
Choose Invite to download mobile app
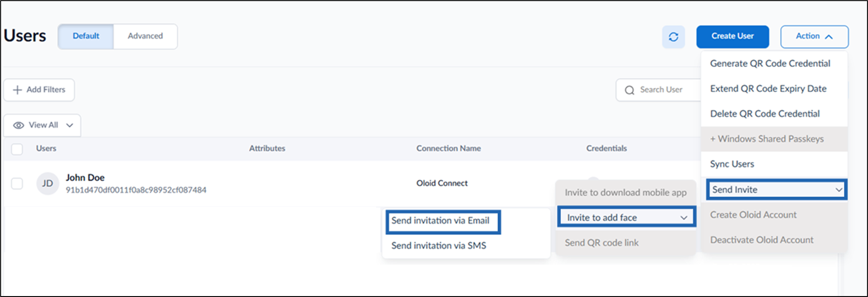click(x=625, y=193)
